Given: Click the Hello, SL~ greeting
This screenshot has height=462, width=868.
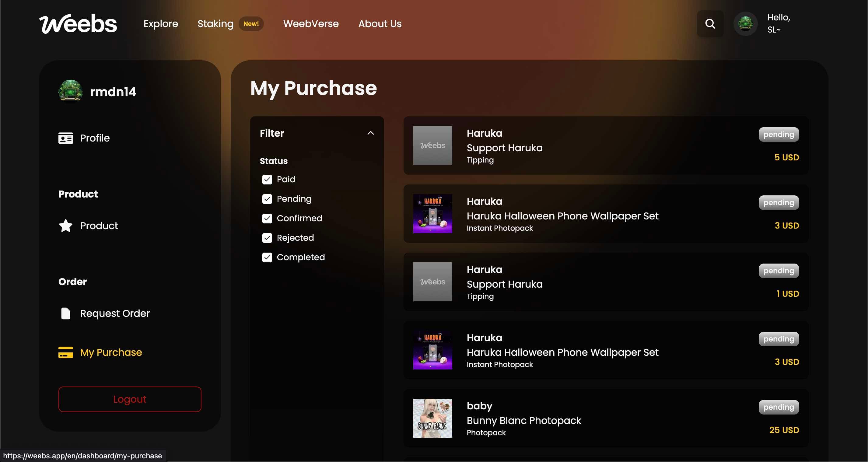Looking at the screenshot, I should pos(779,24).
